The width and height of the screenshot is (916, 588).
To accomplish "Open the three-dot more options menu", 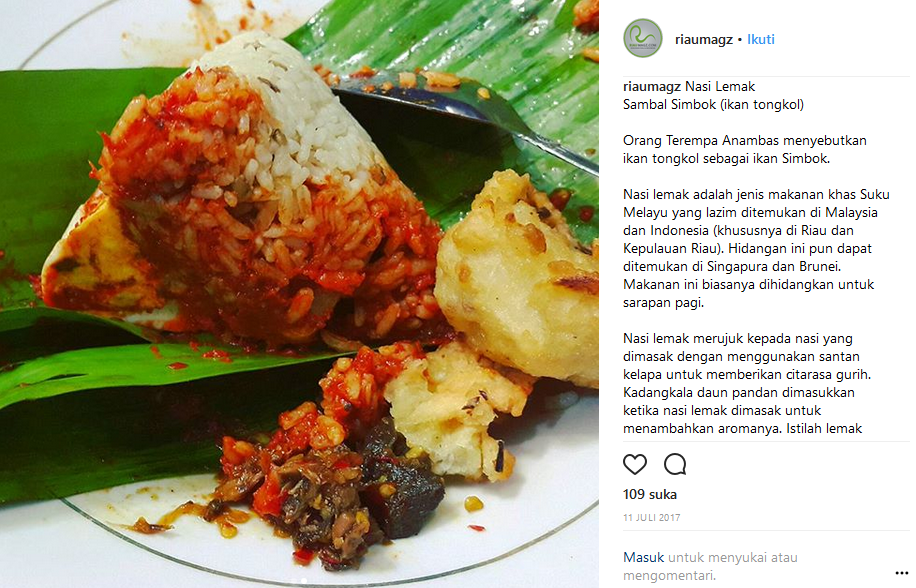I will point(901,573).
